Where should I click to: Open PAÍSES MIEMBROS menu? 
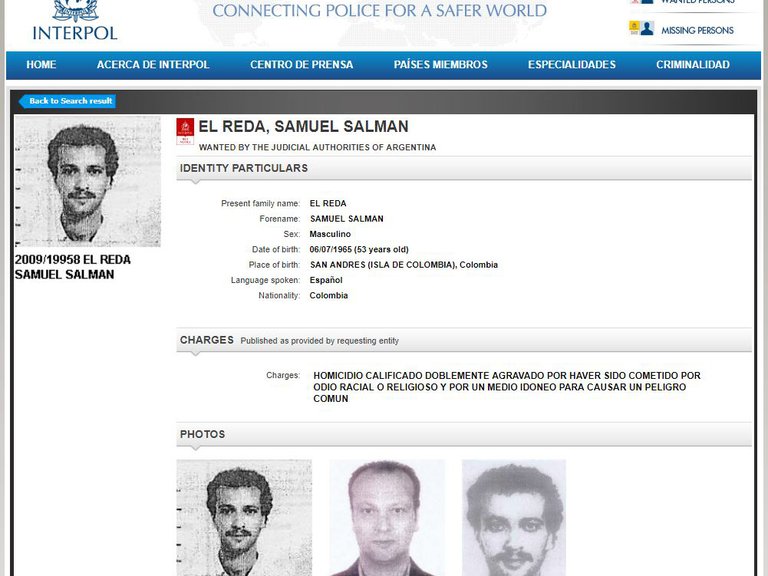pyautogui.click(x=440, y=65)
